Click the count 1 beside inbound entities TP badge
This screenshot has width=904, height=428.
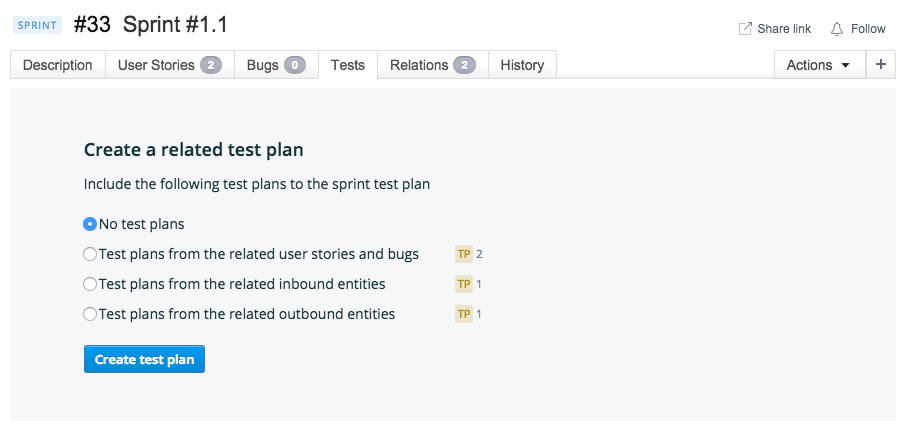tap(479, 284)
